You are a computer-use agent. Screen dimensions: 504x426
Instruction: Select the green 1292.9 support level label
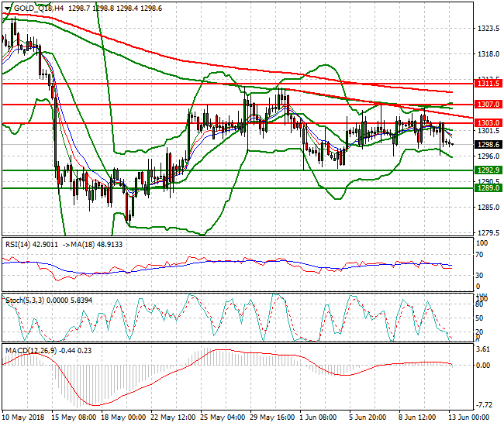(x=488, y=170)
